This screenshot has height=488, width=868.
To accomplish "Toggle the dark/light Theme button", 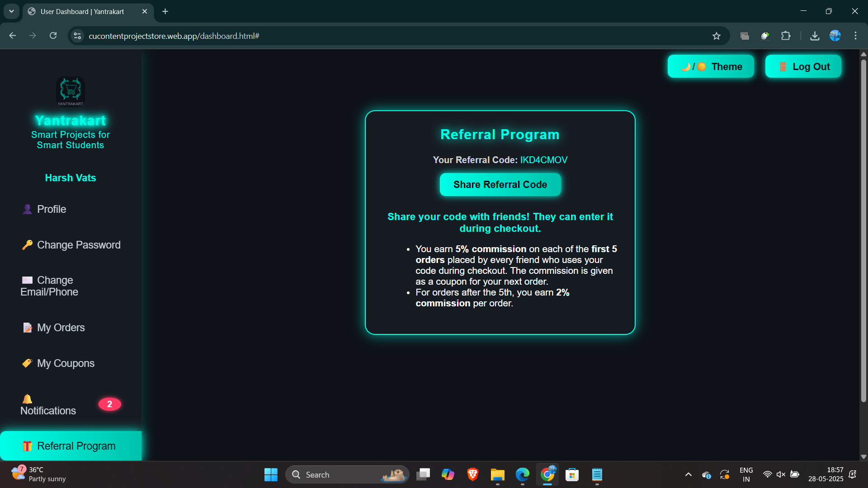I will tap(711, 66).
